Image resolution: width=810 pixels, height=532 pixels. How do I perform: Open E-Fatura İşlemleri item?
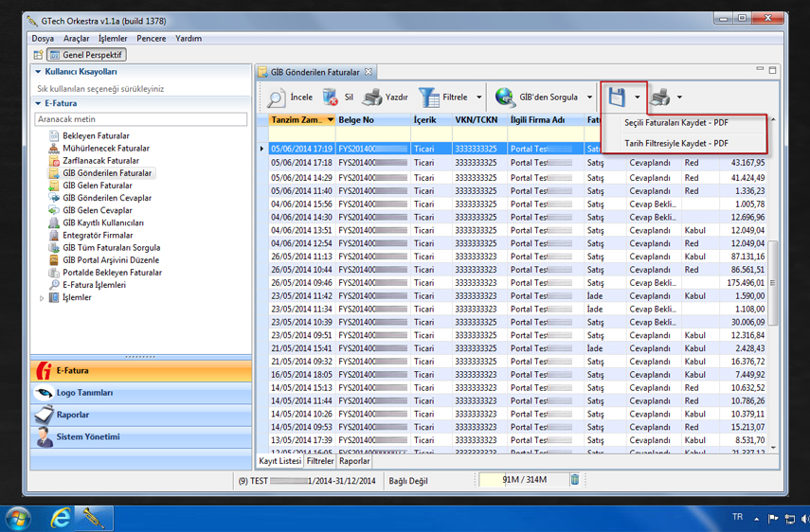pos(94,284)
